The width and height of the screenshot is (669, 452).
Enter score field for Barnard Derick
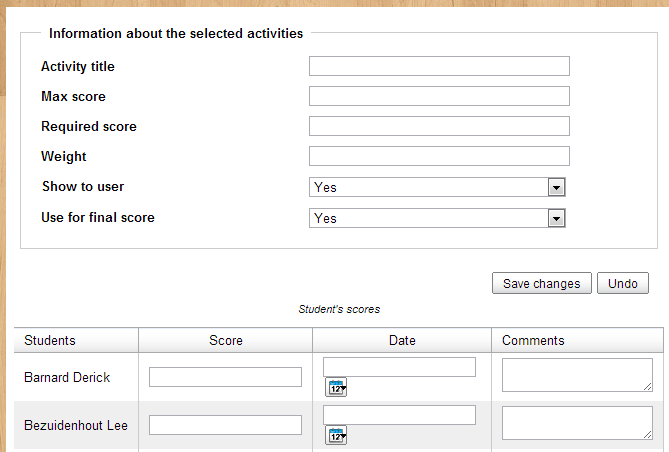pos(225,377)
